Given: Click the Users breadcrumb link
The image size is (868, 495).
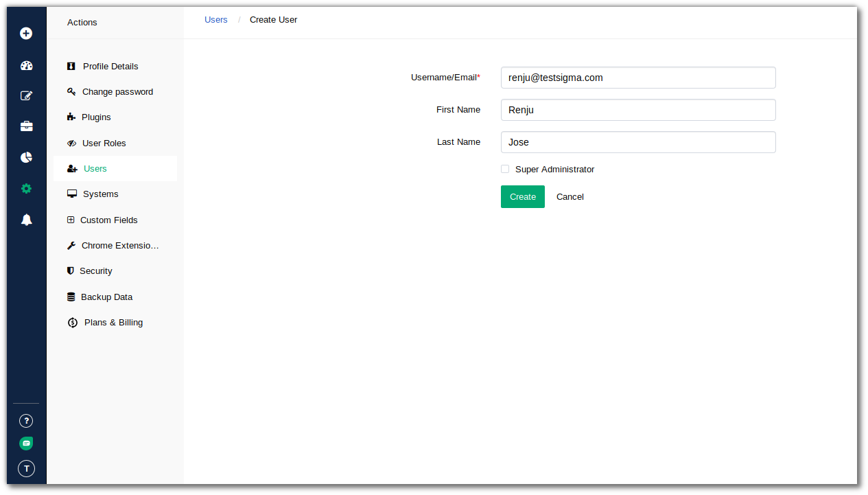Looking at the screenshot, I should [x=216, y=20].
